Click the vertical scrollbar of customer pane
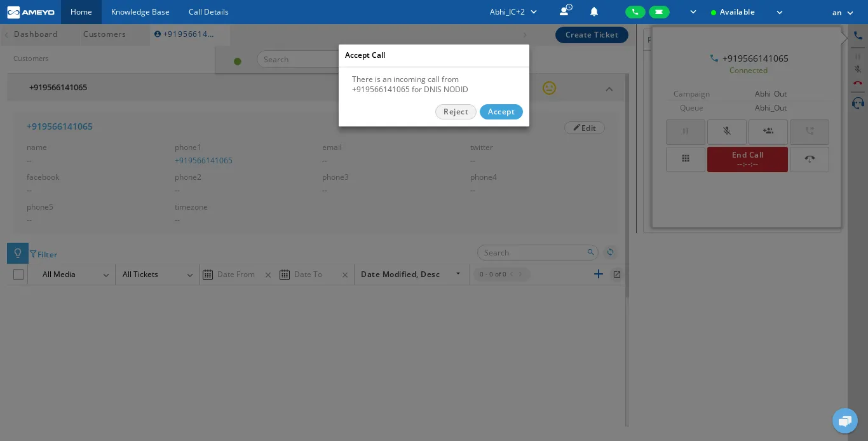This screenshot has height=441, width=868. 627,184
